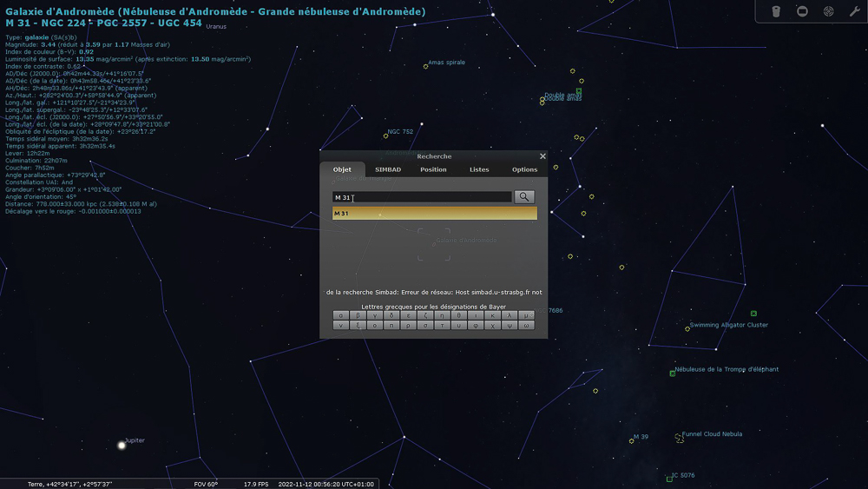The height and width of the screenshot is (489, 868).
Task: Insert Greek letter gamma γ
Action: pos(375,315)
